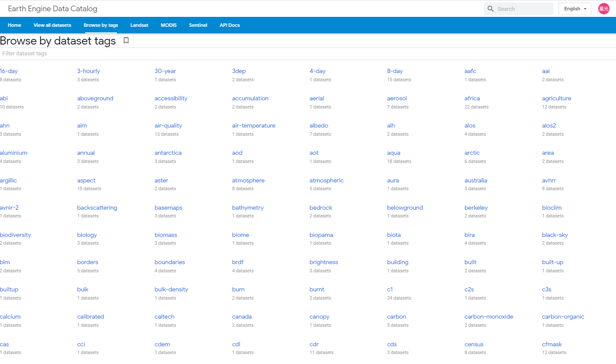Click the Earth Engine Data Catalog title

[x=53, y=9]
